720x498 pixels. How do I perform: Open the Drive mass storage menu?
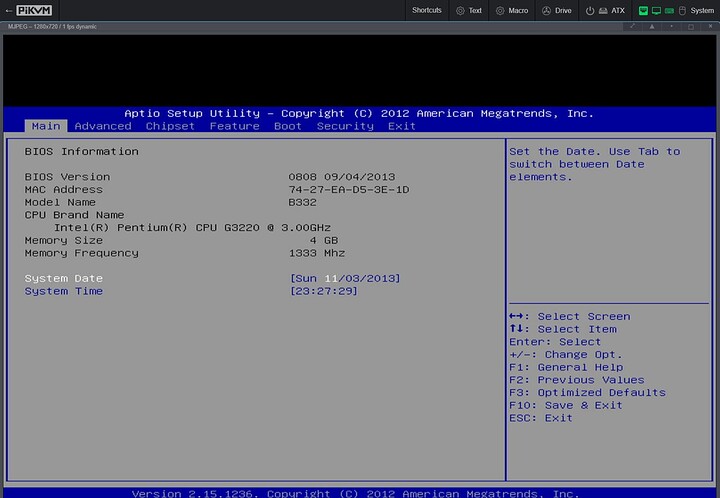557,10
